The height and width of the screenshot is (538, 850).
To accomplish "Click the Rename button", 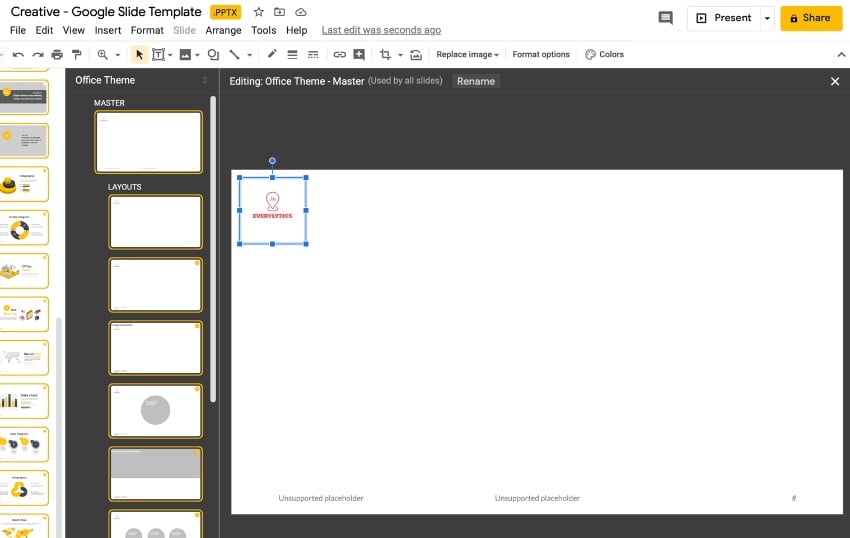I will 476,81.
